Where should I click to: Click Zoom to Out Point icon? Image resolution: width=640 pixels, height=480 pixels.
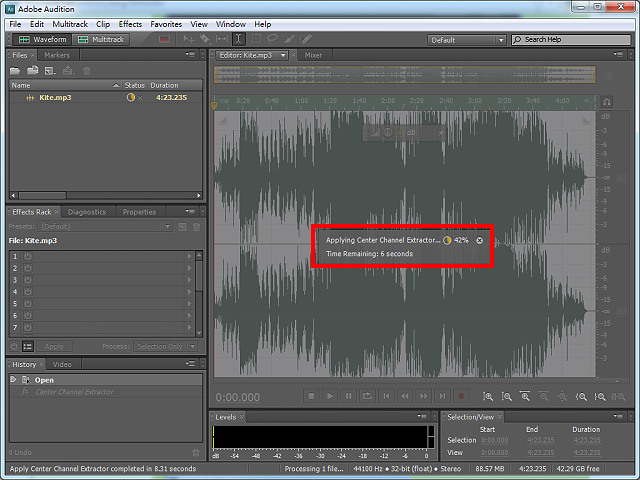600,396
